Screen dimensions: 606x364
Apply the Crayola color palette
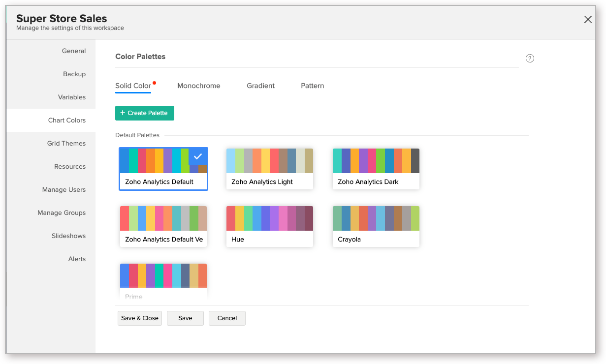(376, 226)
